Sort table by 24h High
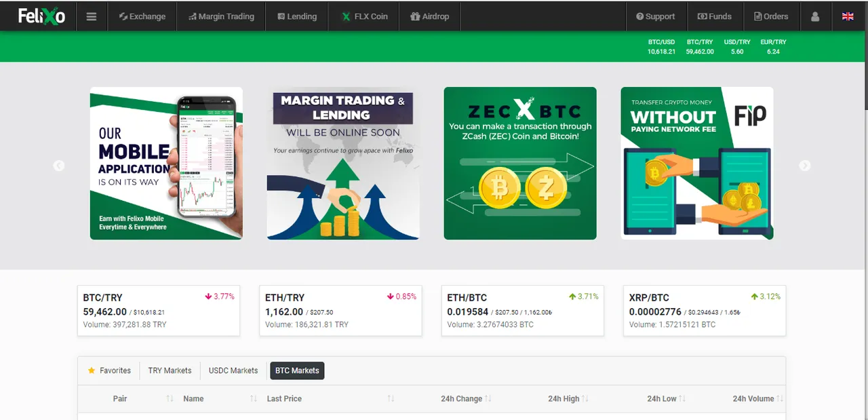 point(568,398)
